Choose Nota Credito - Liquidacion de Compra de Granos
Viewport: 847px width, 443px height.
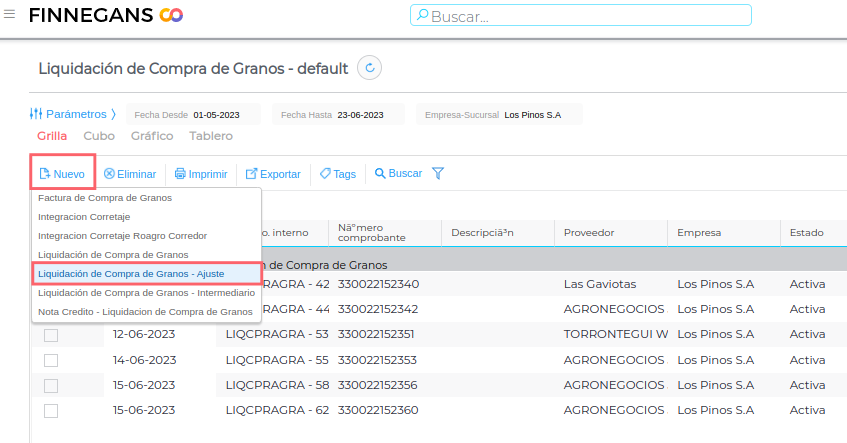146,312
